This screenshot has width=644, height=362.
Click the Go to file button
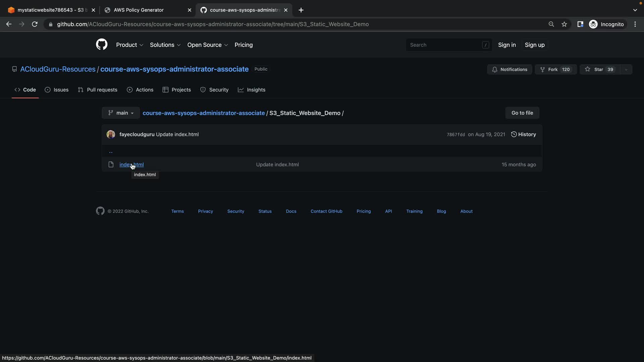coord(522,113)
